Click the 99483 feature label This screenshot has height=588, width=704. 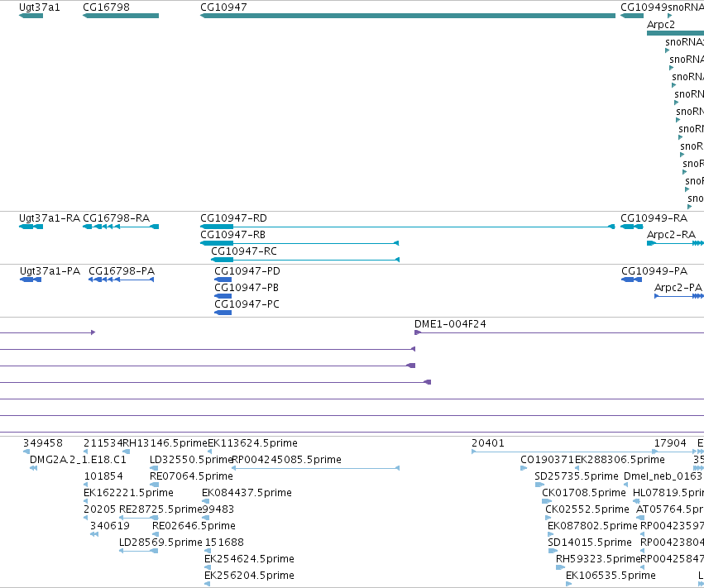click(x=218, y=509)
